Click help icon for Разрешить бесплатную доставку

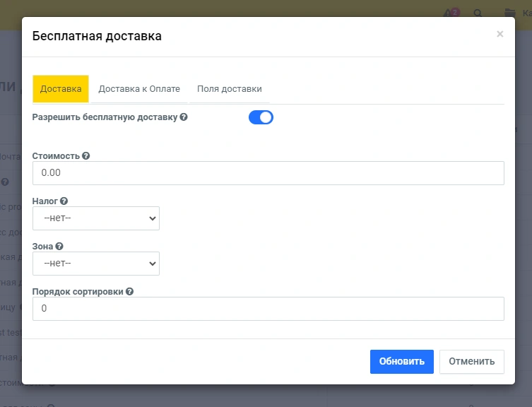pos(184,117)
